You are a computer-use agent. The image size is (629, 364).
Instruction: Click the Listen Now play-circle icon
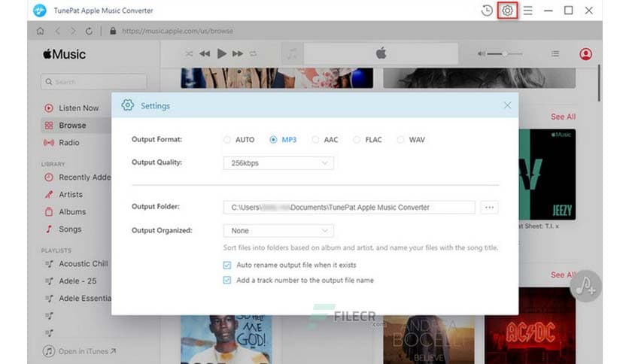49,108
